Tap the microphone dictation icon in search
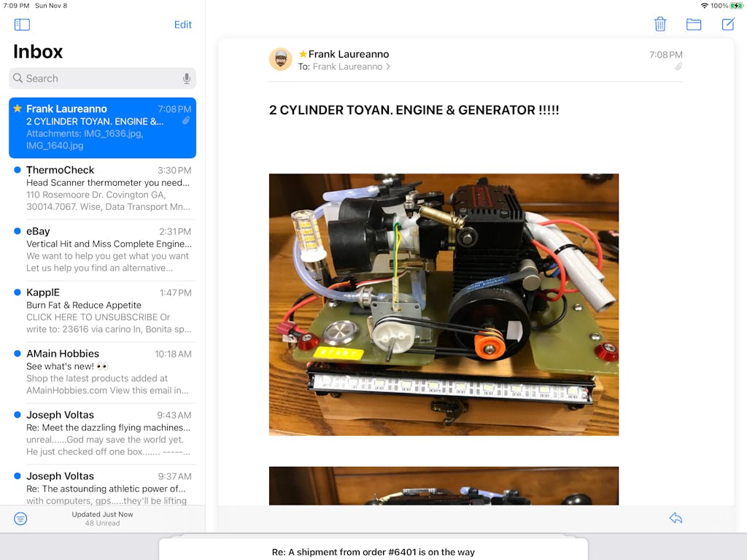Viewport: 747px width, 560px height. click(187, 79)
